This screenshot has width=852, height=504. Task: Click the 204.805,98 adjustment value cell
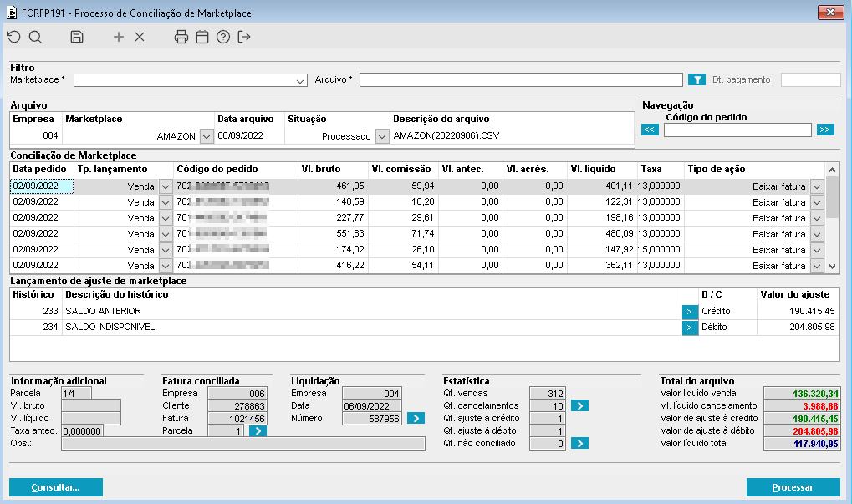click(798, 328)
